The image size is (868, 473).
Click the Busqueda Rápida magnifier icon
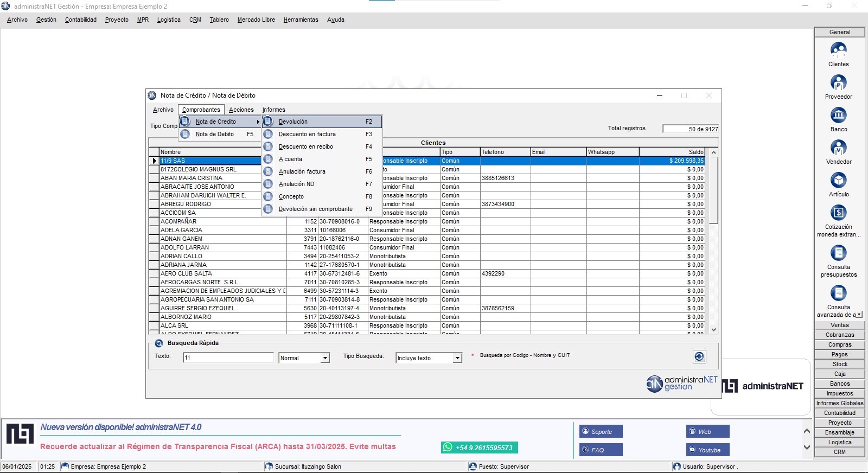coord(159,343)
